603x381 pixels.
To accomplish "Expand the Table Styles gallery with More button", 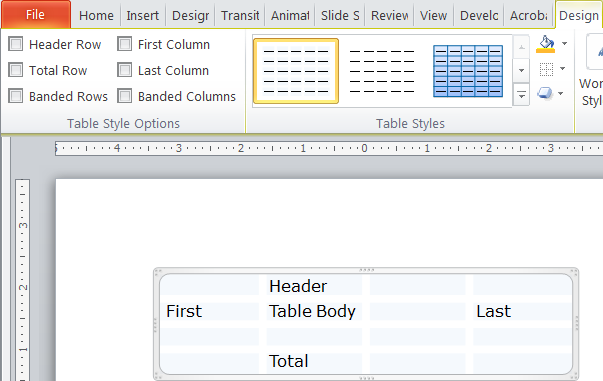I will 521,95.
